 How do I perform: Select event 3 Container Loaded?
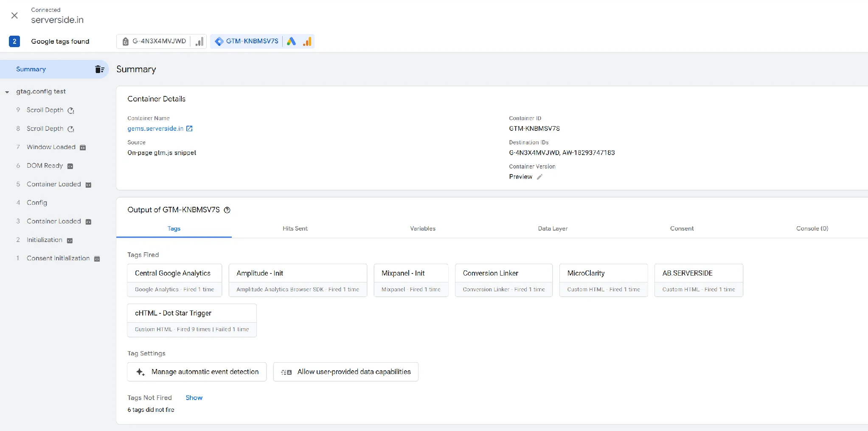click(53, 221)
